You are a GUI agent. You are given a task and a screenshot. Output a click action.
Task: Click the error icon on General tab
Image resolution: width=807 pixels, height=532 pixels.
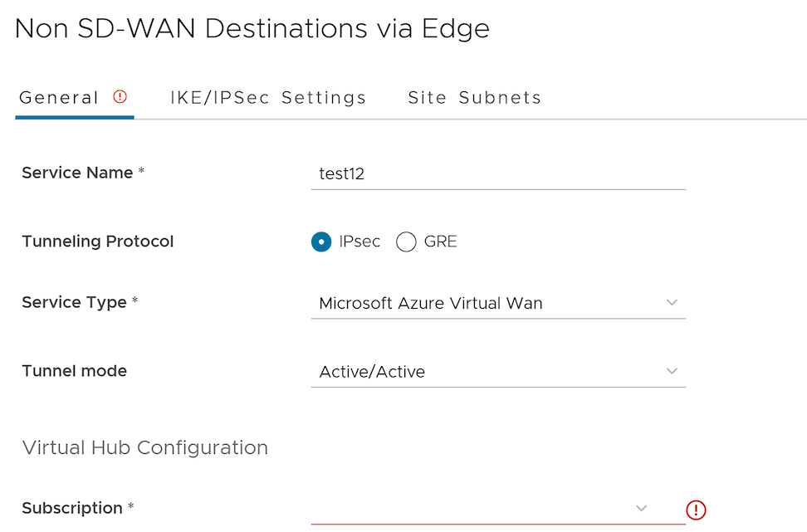(x=120, y=97)
